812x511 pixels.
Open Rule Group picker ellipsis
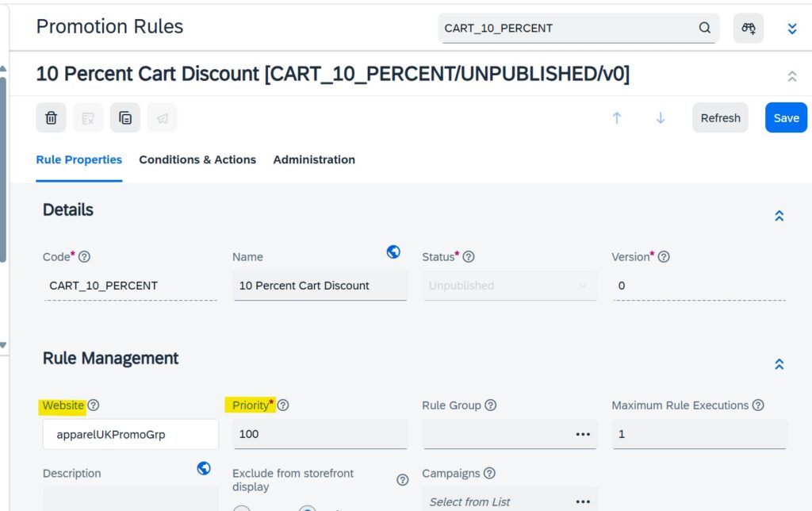point(583,434)
